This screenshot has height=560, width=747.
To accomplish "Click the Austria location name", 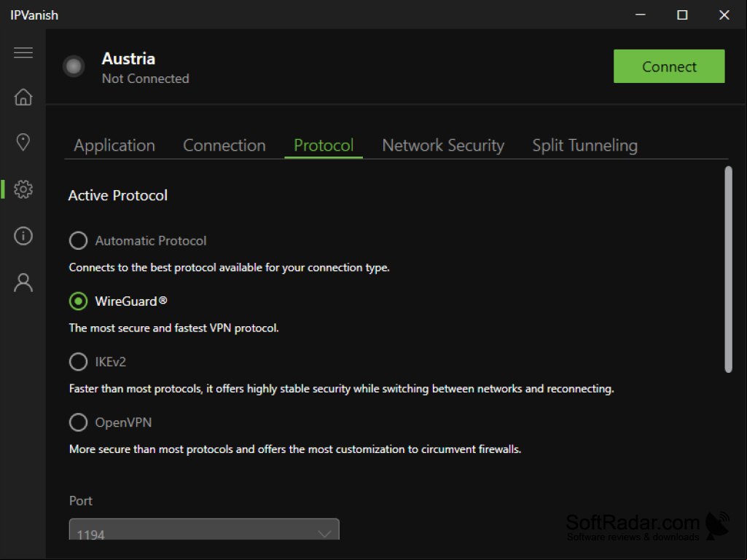I will tap(128, 58).
